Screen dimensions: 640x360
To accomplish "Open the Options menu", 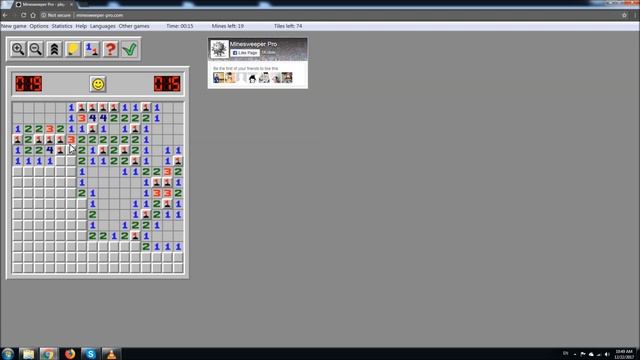I will point(39,26).
